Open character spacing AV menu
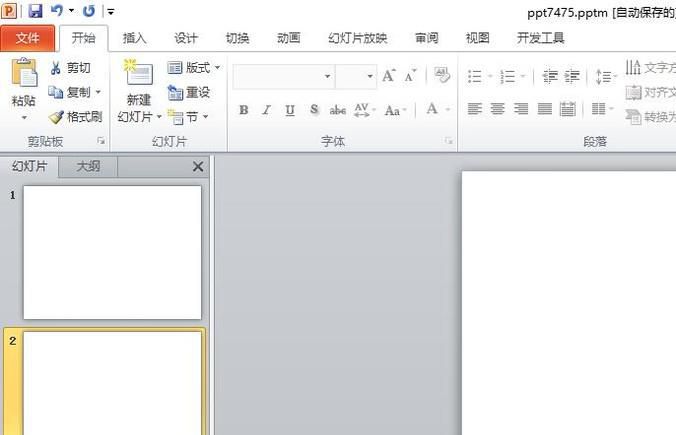Image resolution: width=676 pixels, height=435 pixels. 364,110
